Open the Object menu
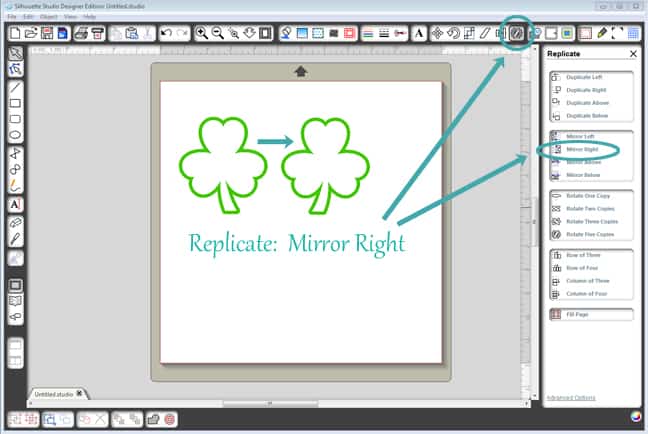The height and width of the screenshot is (434, 648). pyautogui.click(x=47, y=17)
